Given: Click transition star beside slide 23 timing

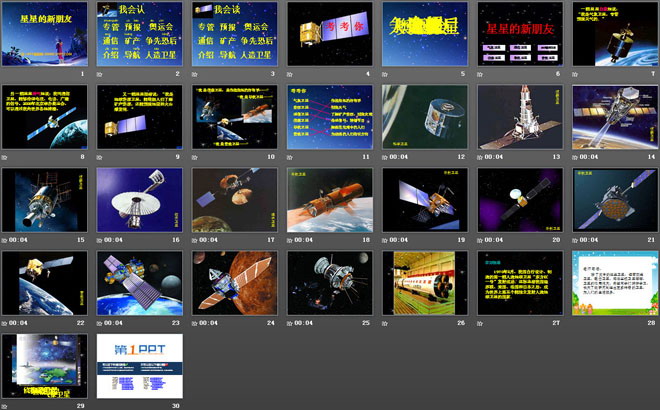Looking at the screenshot, I should point(100,323).
